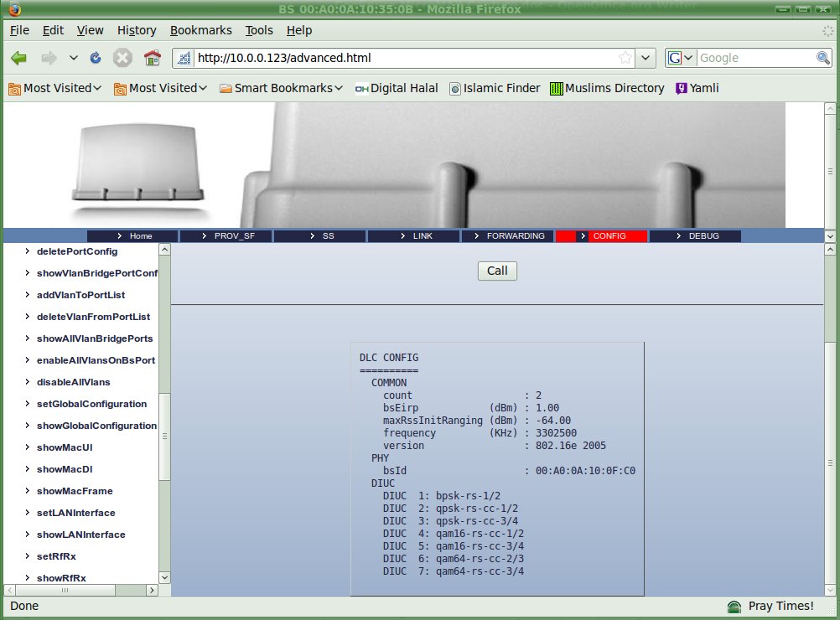Bookmark this page with the star icon
The height and width of the screenshot is (620, 840).
click(x=625, y=58)
